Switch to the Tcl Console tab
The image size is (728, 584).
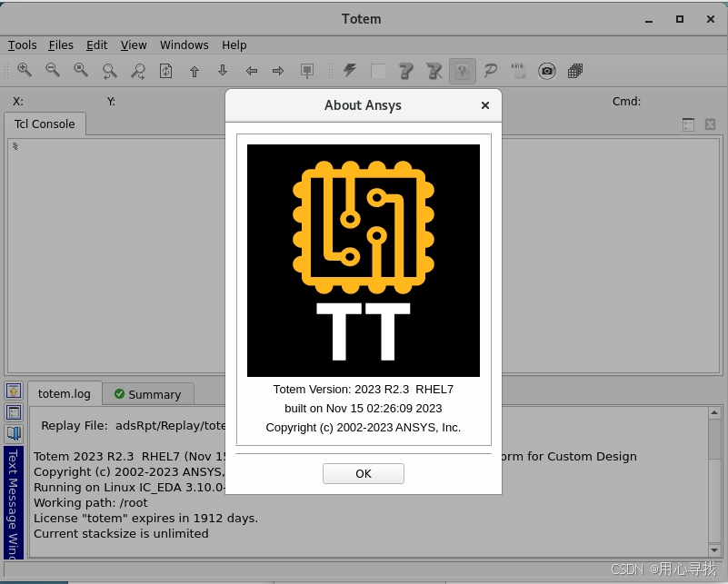45,124
